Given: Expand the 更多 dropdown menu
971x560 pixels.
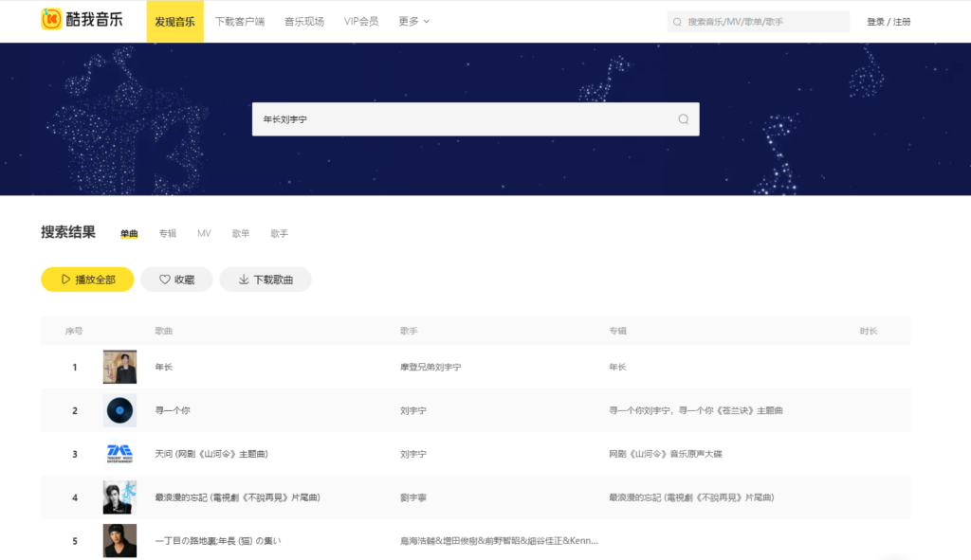Looking at the screenshot, I should [x=414, y=21].
